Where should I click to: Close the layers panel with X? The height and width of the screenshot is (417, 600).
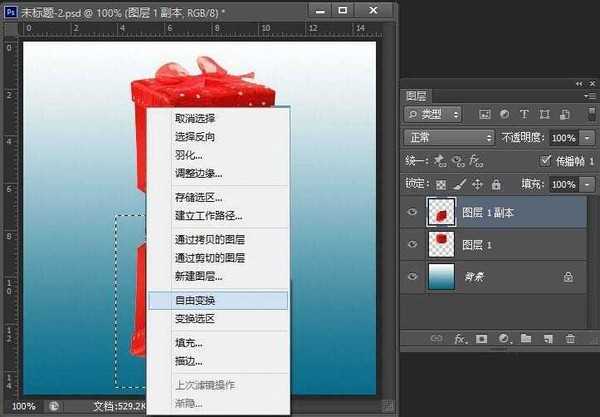[x=593, y=83]
